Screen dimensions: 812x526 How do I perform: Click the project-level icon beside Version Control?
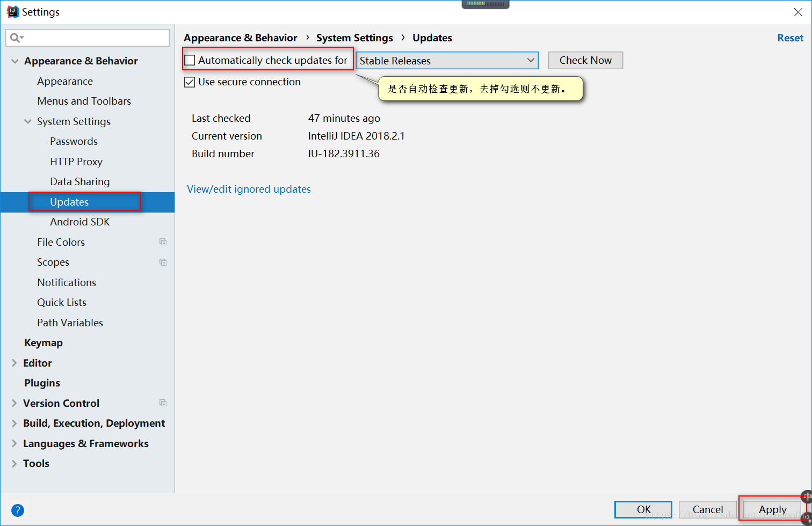pyautogui.click(x=163, y=403)
